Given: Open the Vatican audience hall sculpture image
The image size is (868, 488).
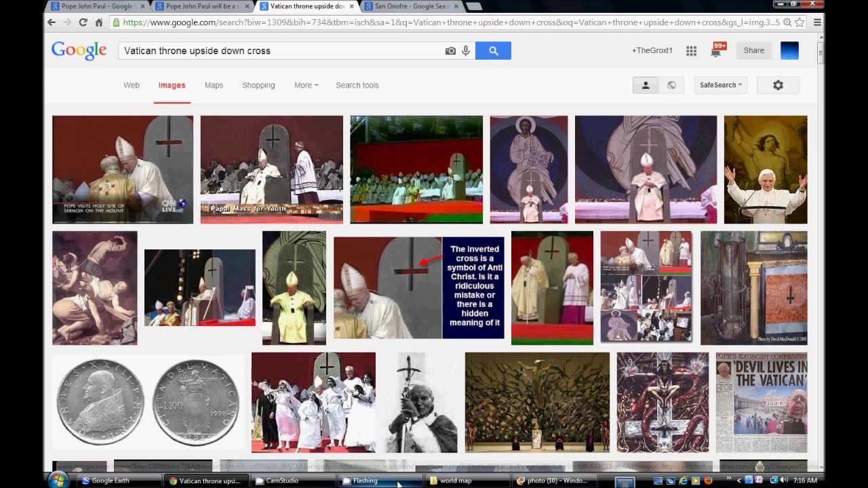Looking at the screenshot, I should pyautogui.click(x=537, y=402).
